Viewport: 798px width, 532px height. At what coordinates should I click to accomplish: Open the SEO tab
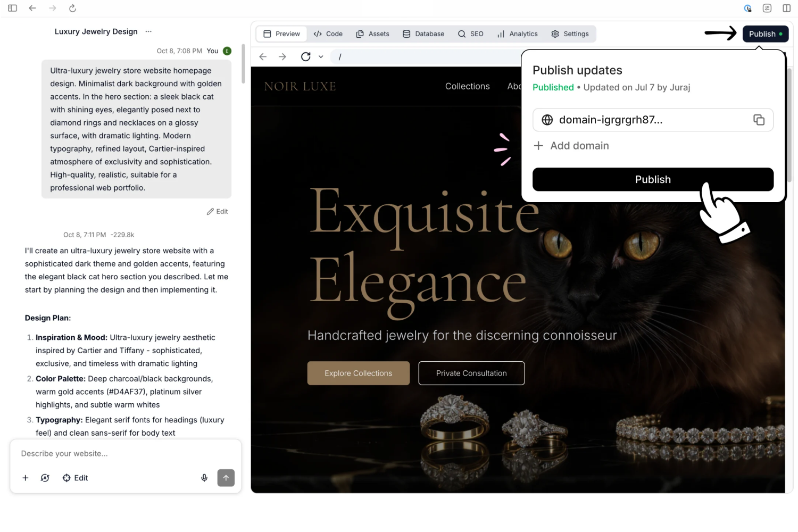(471, 34)
